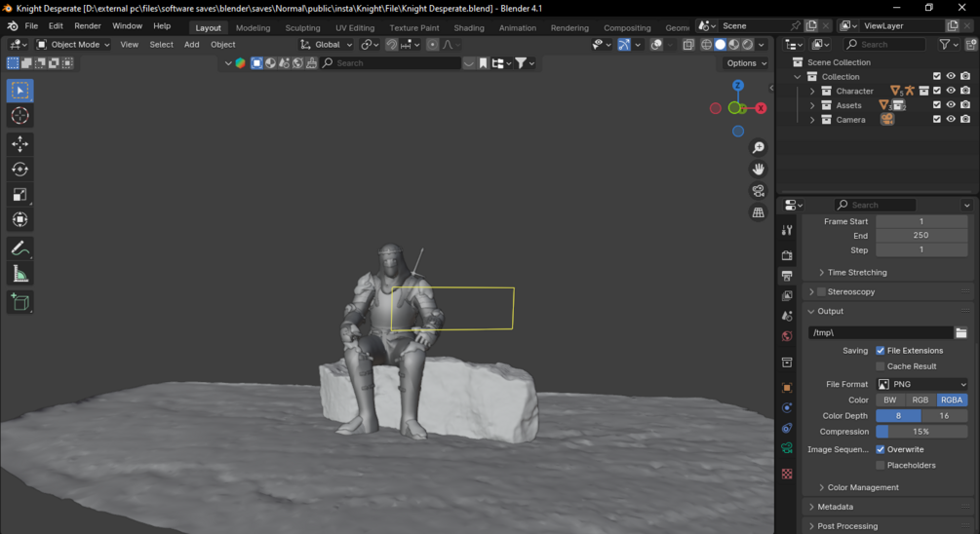This screenshot has height=534, width=980.
Task: Expand the Character collection in outliner
Action: pyautogui.click(x=812, y=92)
